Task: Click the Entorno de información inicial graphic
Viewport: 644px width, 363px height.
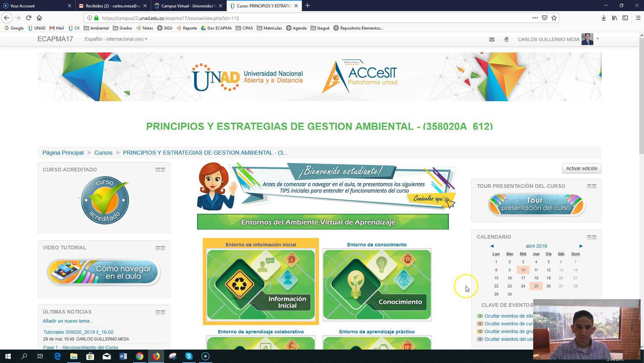Action: click(x=261, y=284)
